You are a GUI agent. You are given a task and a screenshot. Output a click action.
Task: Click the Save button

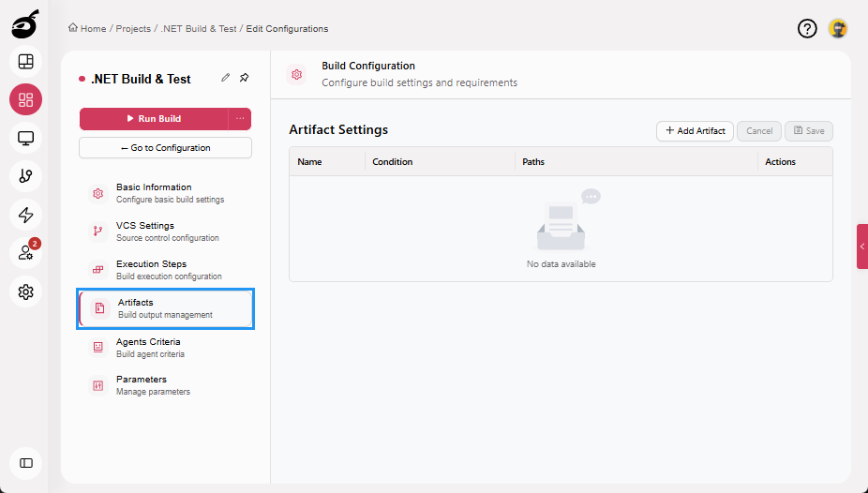(809, 131)
